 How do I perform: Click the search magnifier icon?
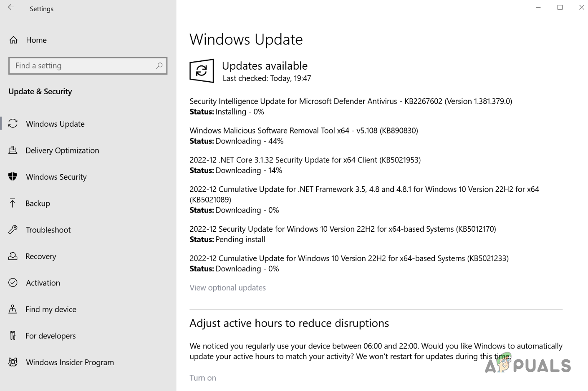[159, 66]
